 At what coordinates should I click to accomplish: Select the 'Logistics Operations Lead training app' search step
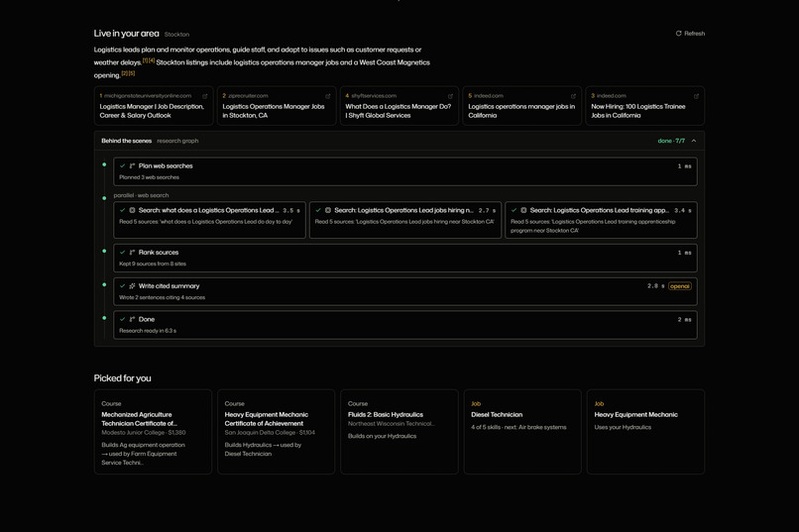601,220
